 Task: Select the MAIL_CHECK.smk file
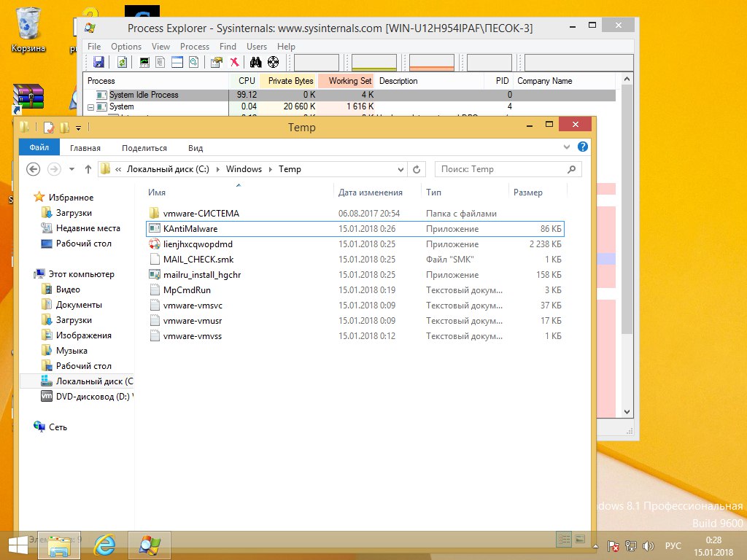355,260
